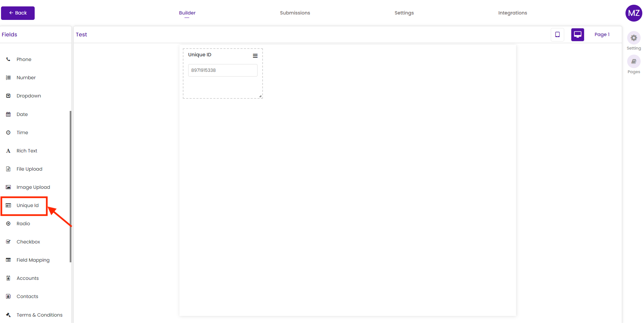The width and height of the screenshot is (644, 323).
Task: Select the Dropdown field label
Action: (29, 96)
